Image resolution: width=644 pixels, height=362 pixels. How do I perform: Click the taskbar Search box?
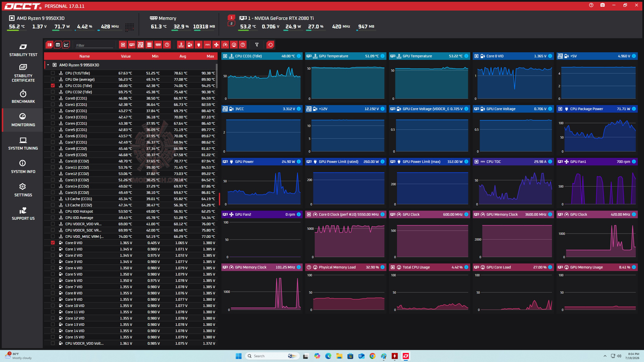pos(272,356)
